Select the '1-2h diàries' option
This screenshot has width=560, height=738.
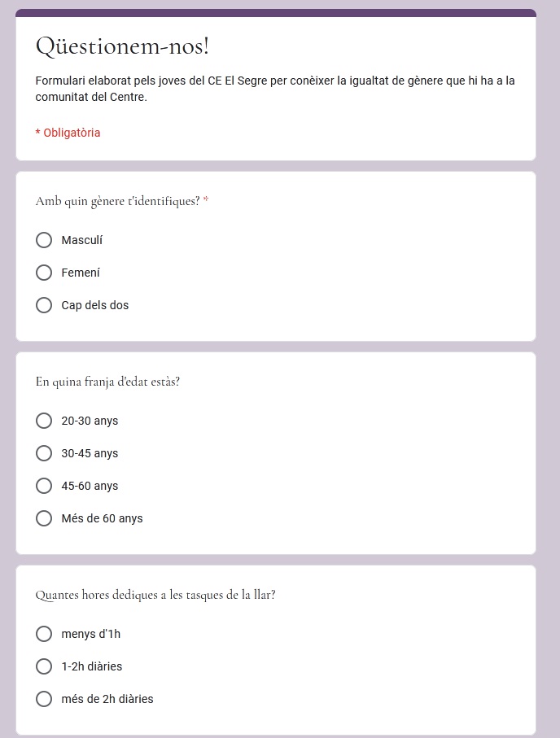tap(44, 667)
